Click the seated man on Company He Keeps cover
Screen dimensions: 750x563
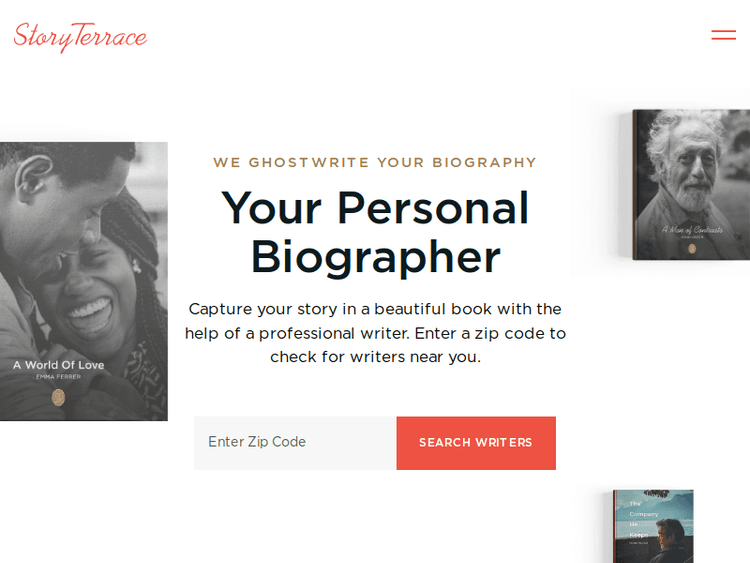pos(668,537)
